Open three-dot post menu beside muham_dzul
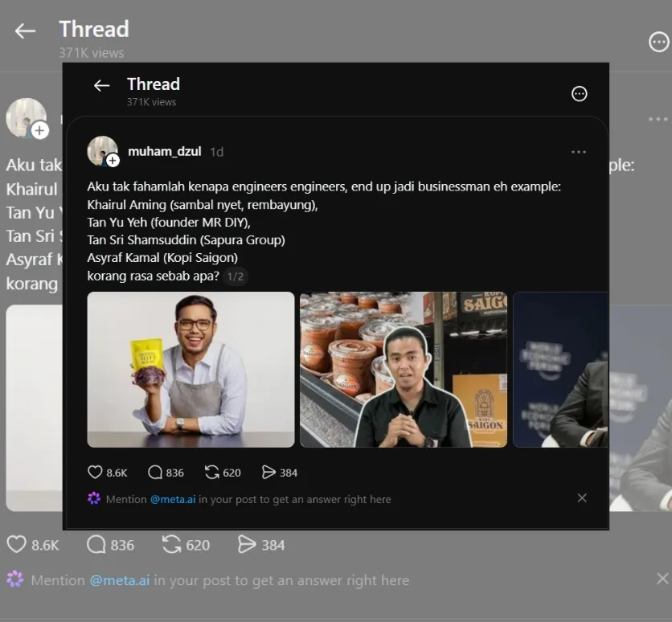This screenshot has height=622, width=672. [x=579, y=152]
